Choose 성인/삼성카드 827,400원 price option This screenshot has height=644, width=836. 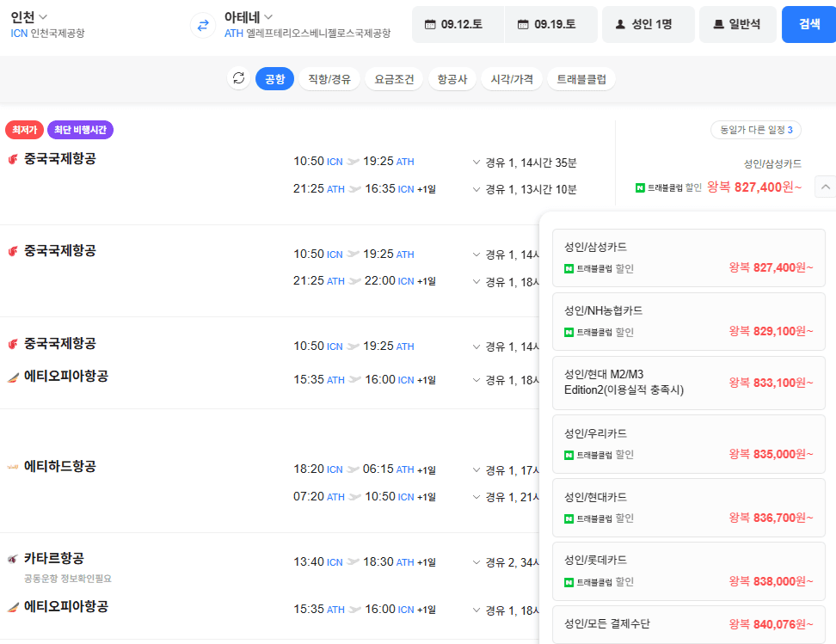[x=689, y=258]
